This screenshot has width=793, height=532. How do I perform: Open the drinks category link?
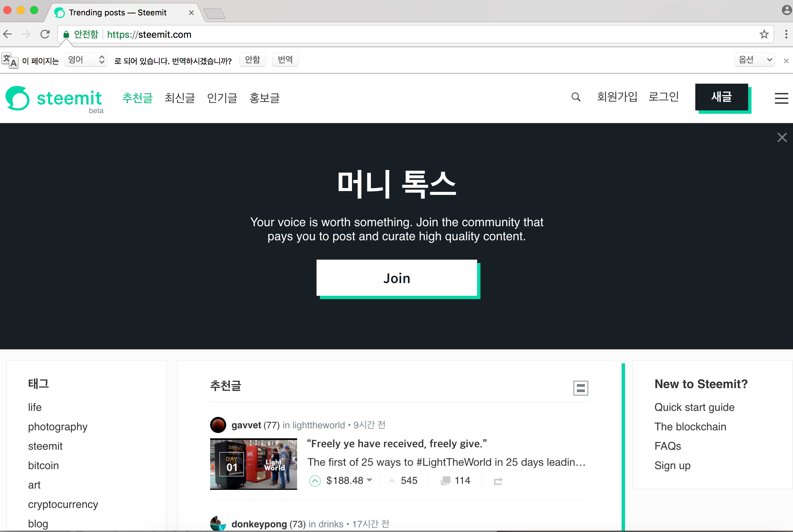[331, 524]
